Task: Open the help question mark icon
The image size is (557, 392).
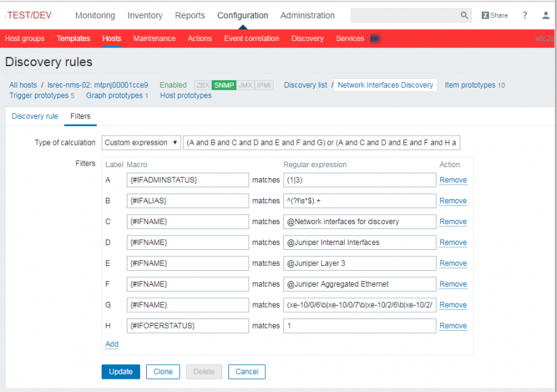Action: point(525,15)
